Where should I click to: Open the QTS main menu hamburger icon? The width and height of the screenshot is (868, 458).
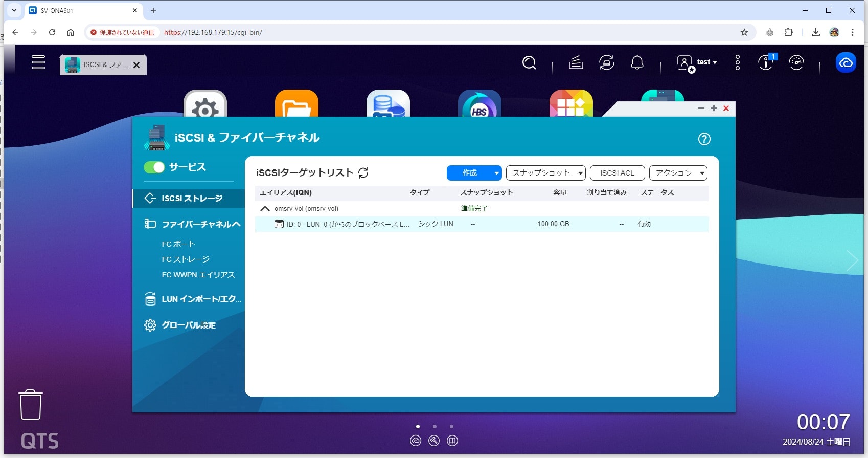pos(38,62)
